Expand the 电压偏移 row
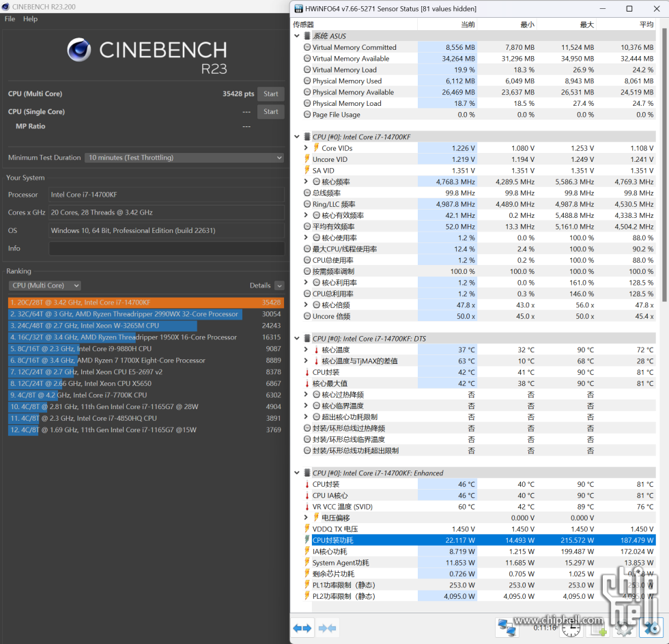 click(x=306, y=517)
